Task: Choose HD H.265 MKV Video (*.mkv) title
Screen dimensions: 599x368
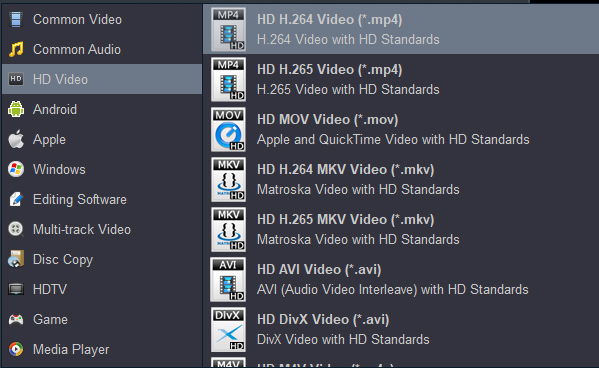Action: (x=346, y=220)
